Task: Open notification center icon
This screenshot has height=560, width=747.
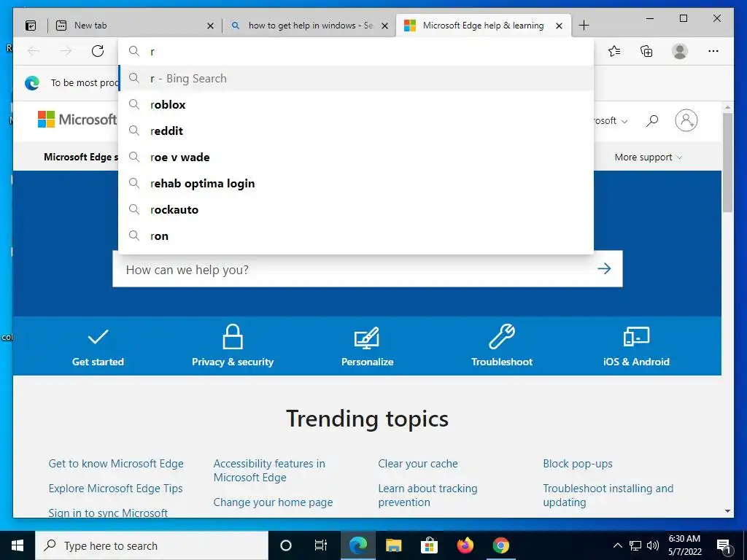Action: point(724,545)
